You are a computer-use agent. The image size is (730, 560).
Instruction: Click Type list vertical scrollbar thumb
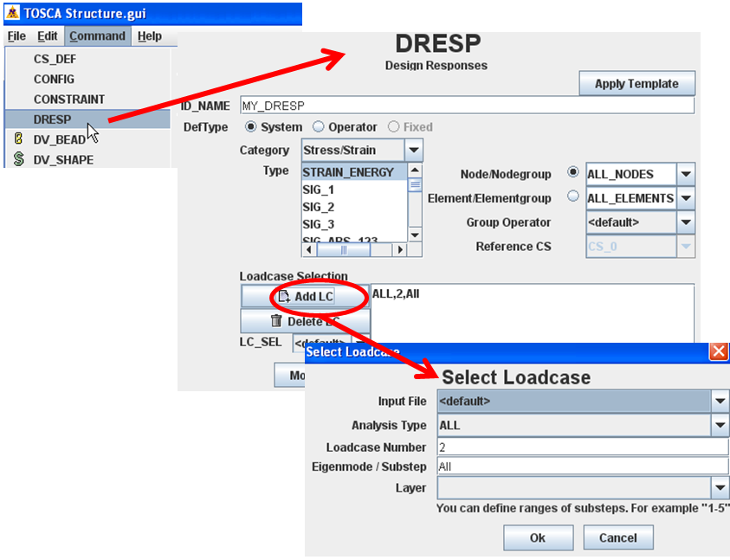point(415,185)
